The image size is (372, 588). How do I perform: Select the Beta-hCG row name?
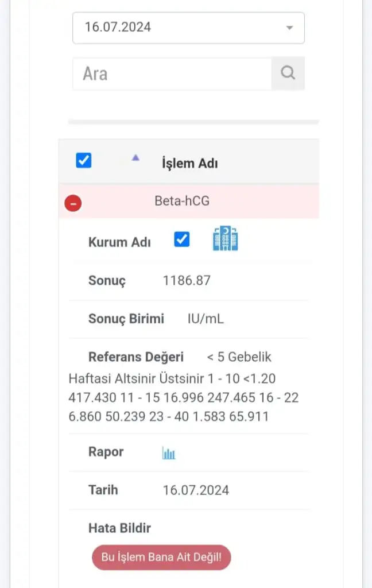[x=182, y=201]
